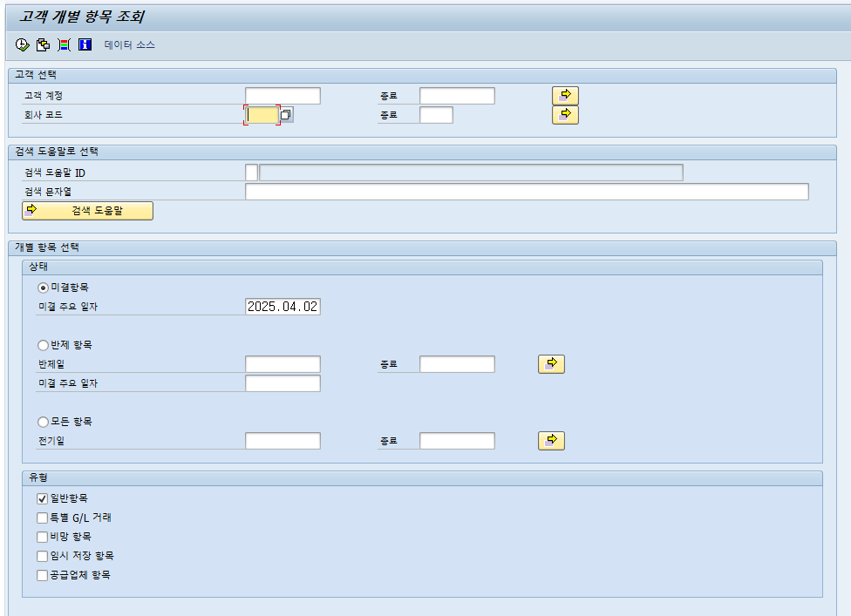Select the 반제 항목 radio button
This screenshot has height=616, width=851.
point(43,345)
